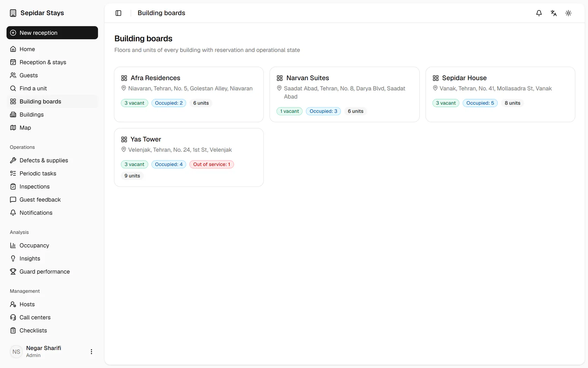Screen dimensions: 588x368
Task: Click 'Occupied: 5' badge on Sepidar House
Action: [480, 103]
